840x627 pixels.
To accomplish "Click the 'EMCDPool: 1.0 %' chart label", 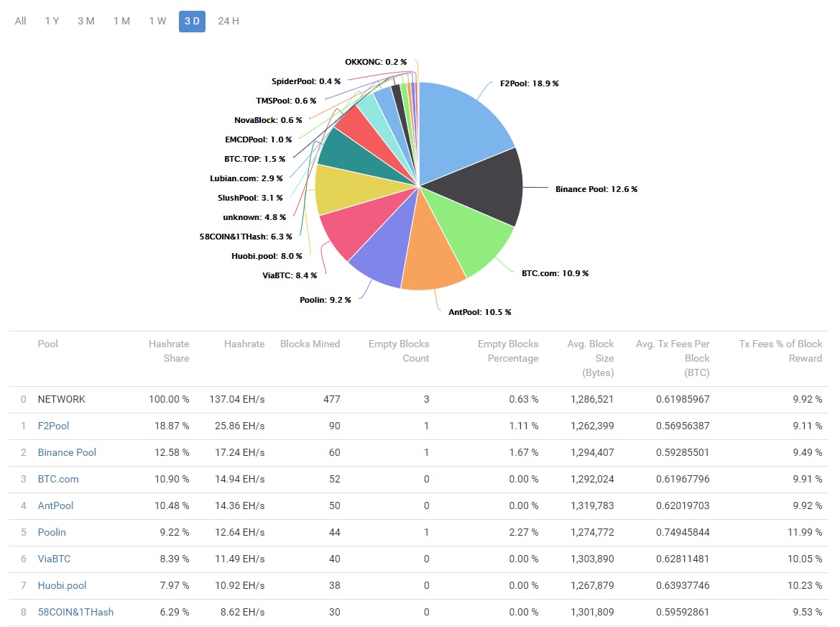I will click(258, 140).
